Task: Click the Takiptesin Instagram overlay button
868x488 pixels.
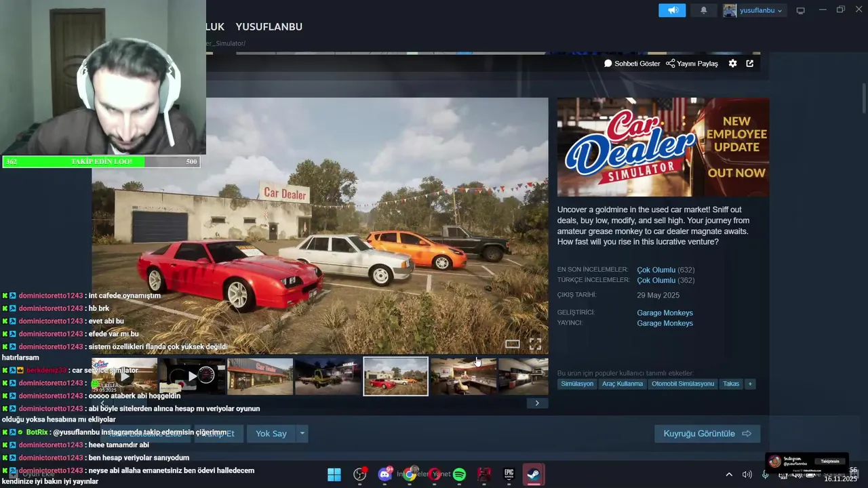Action: [x=830, y=462]
